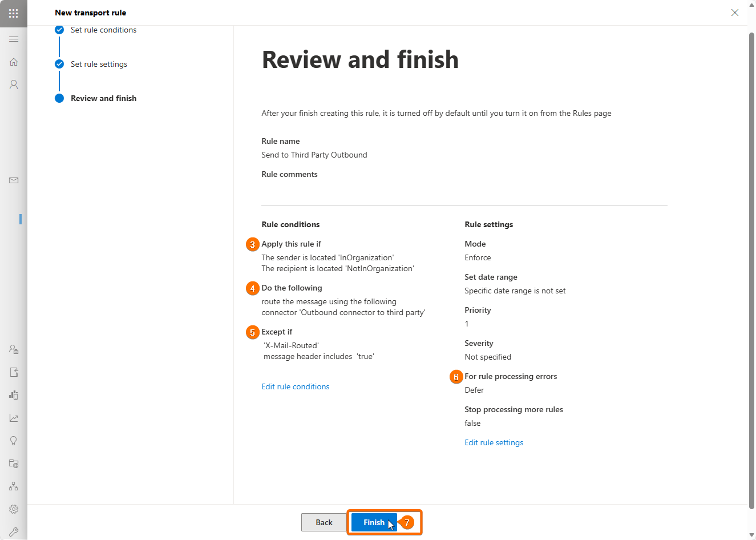Open Recipients person icon in sidebar

(14, 84)
